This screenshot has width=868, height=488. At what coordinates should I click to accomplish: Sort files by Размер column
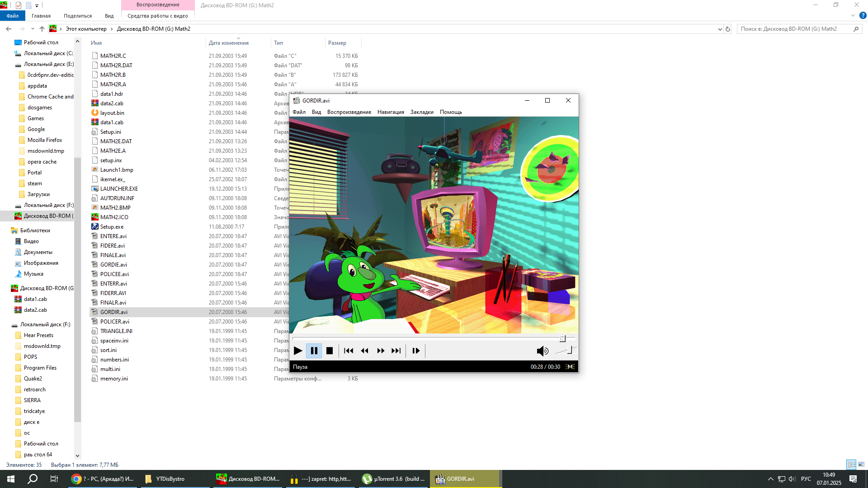point(337,43)
